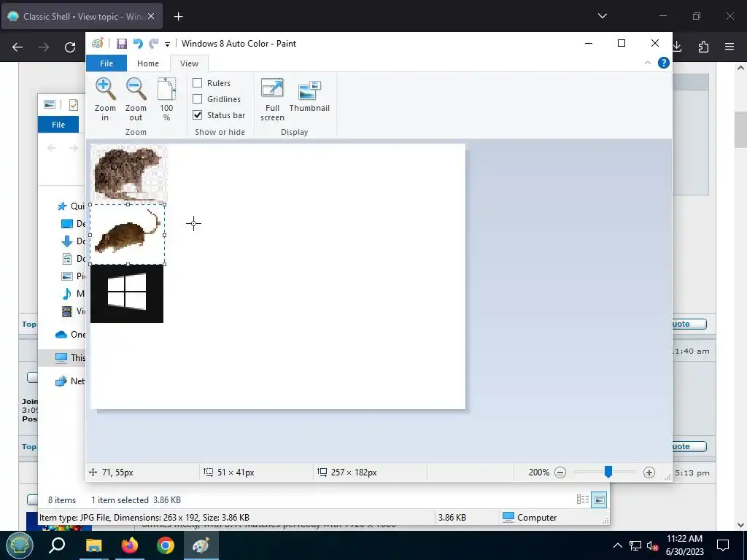Viewport: 747px width, 560px height.
Task: Select Network in Explorer navigation pane
Action: coord(69,381)
